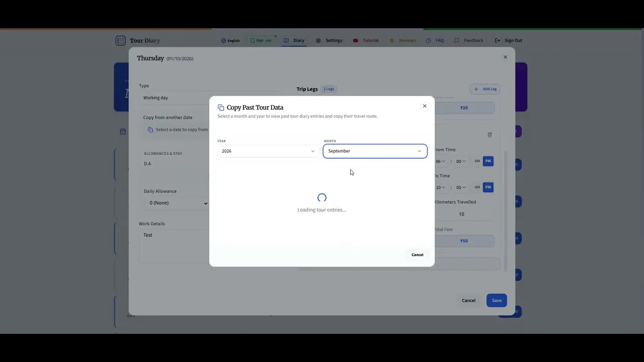Expand the Type dropdown set to Working day
The image size is (644, 362).
pyautogui.click(x=174, y=98)
